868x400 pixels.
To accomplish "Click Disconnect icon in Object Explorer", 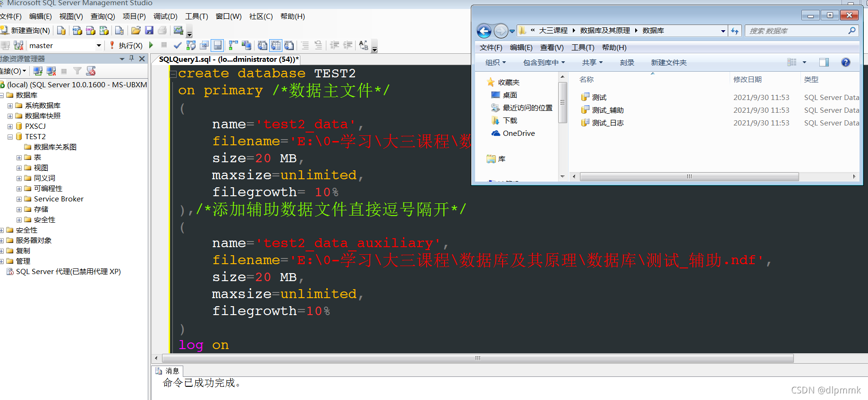I will tap(51, 71).
